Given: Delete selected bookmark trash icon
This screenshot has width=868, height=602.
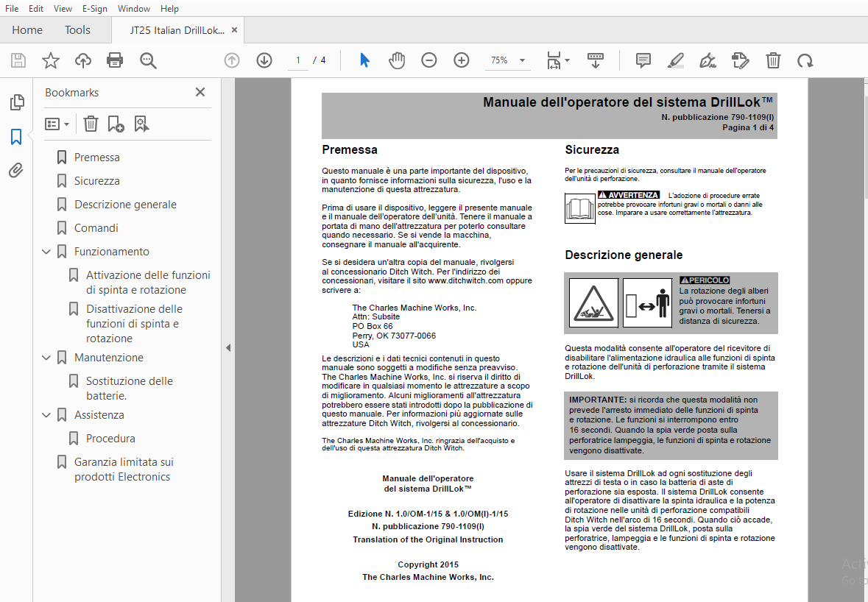Looking at the screenshot, I should pyautogui.click(x=91, y=124).
